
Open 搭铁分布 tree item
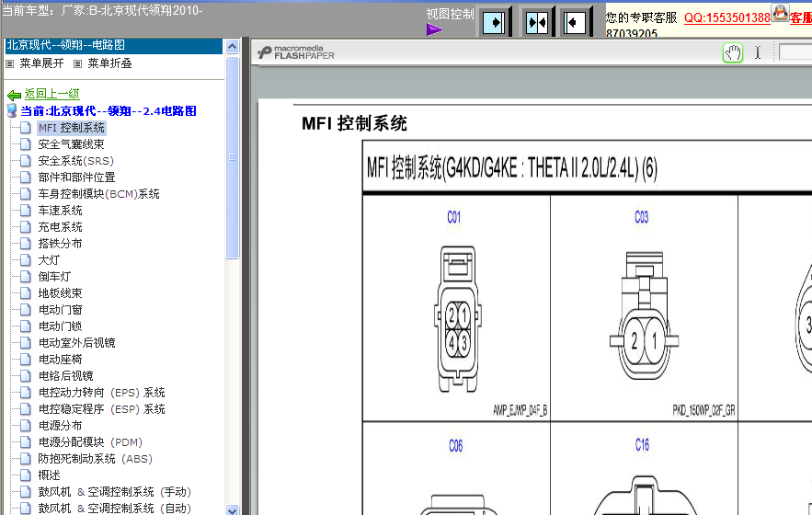(x=60, y=244)
